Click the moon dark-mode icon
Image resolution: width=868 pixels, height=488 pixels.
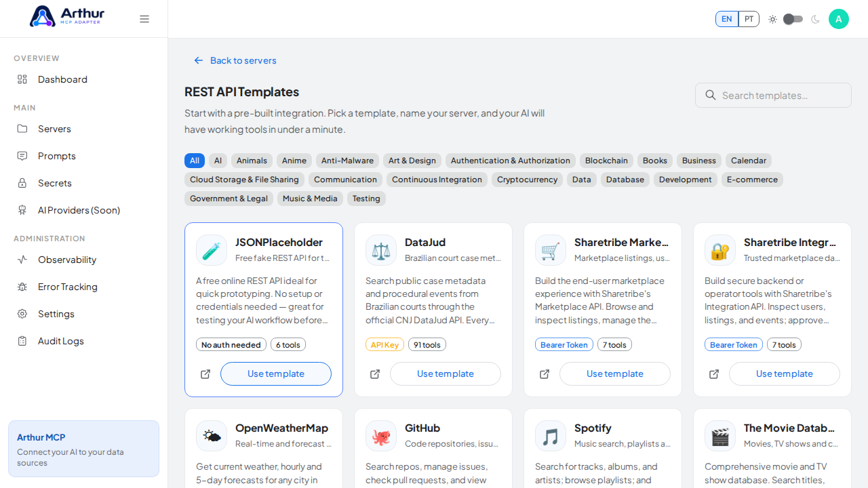(x=815, y=19)
